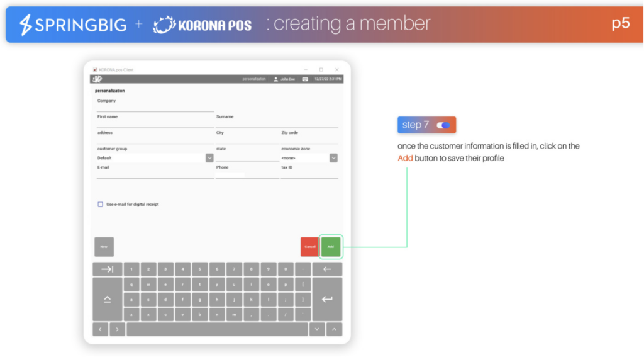Tap the Shift key on the keyboard
This screenshot has height=362, width=644.
(x=107, y=299)
